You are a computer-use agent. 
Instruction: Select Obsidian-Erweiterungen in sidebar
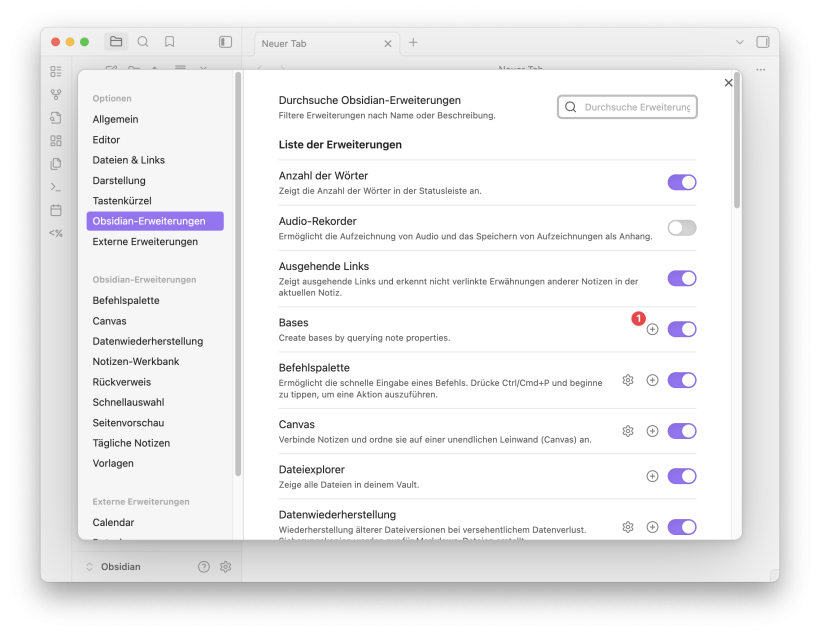(x=155, y=221)
